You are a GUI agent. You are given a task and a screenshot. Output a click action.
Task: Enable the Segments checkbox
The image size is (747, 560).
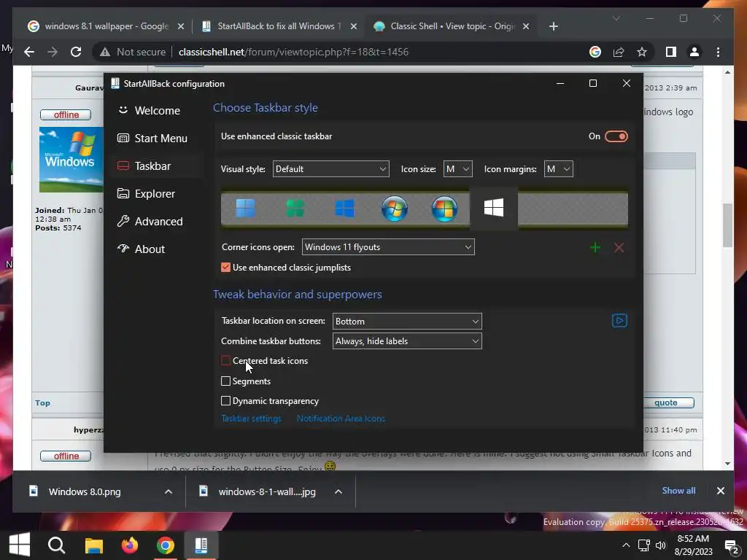[226, 381]
